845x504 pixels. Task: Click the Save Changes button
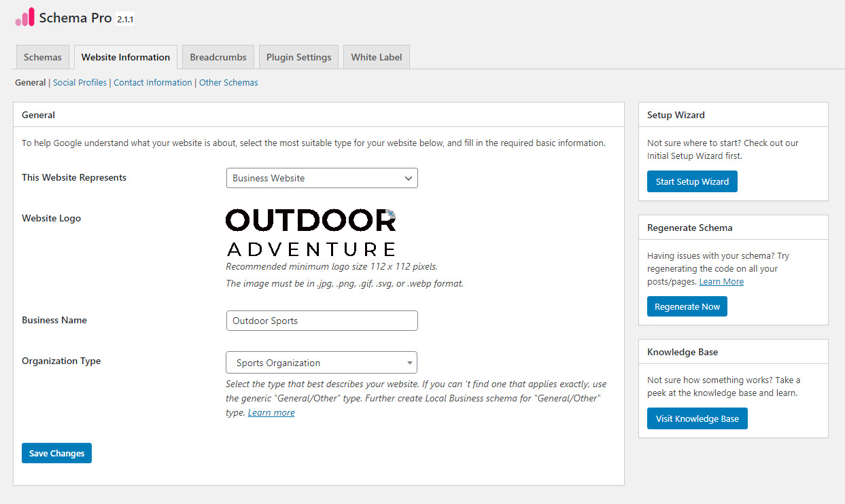click(x=56, y=452)
